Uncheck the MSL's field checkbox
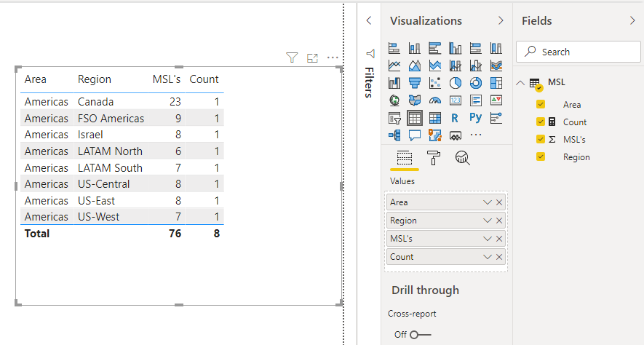644x345 pixels. click(x=541, y=139)
